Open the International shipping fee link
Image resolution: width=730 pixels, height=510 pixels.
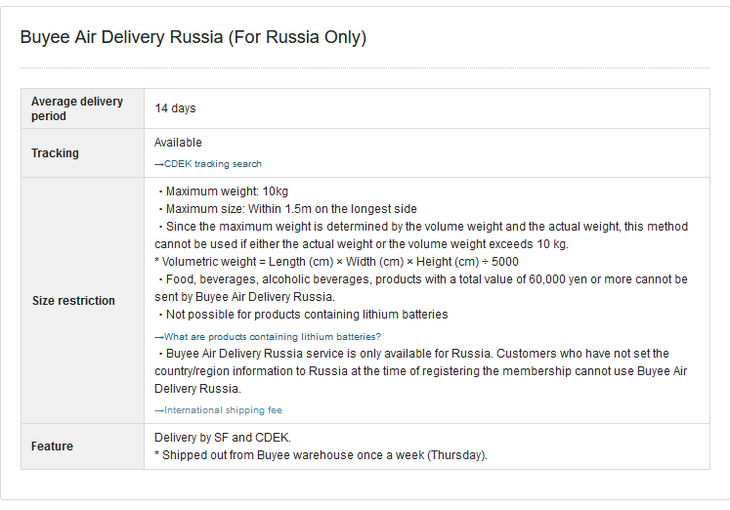(x=218, y=410)
